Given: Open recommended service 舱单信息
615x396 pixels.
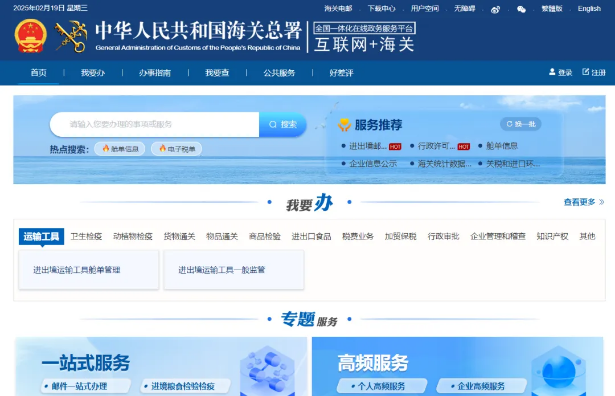Looking at the screenshot, I should pyautogui.click(x=502, y=146).
